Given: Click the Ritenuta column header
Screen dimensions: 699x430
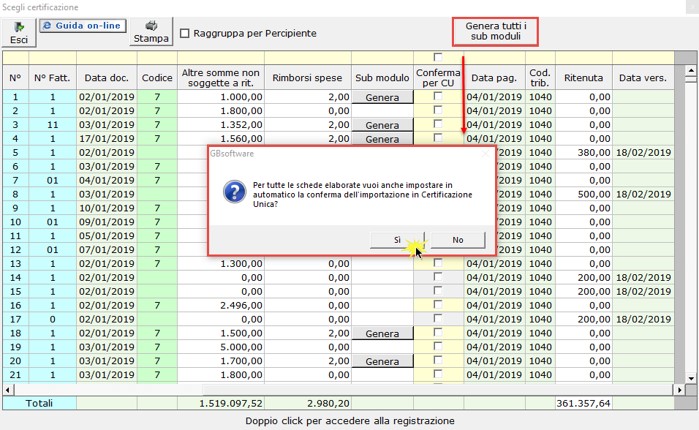Looking at the screenshot, I should tap(584, 78).
